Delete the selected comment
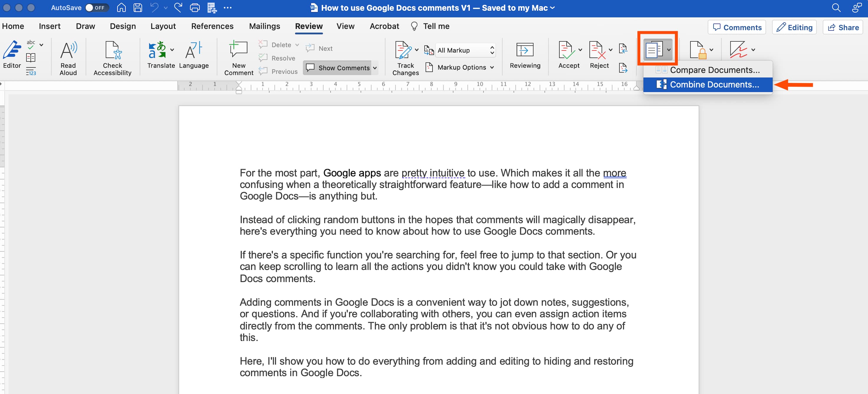Viewport: 868px width, 394px height. pyautogui.click(x=275, y=45)
